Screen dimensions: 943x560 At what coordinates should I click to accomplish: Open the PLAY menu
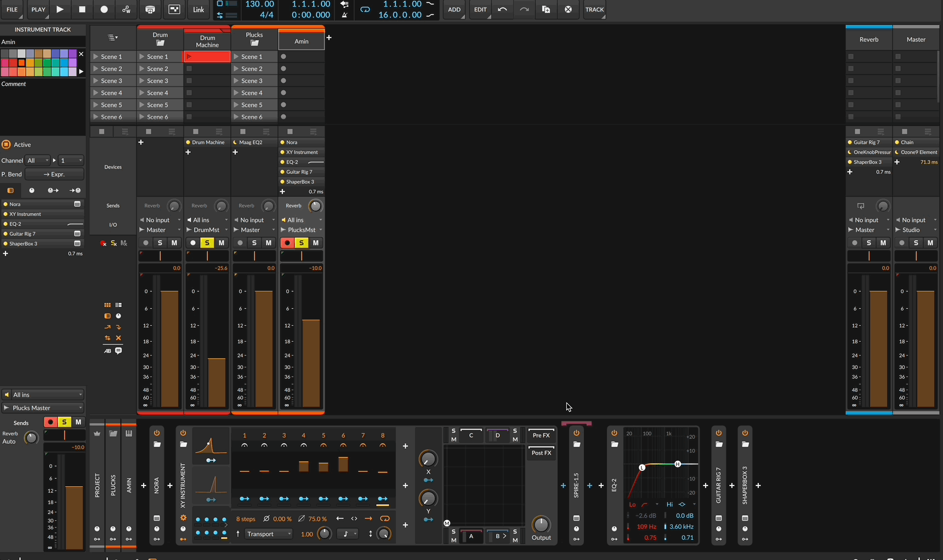pyautogui.click(x=38, y=9)
